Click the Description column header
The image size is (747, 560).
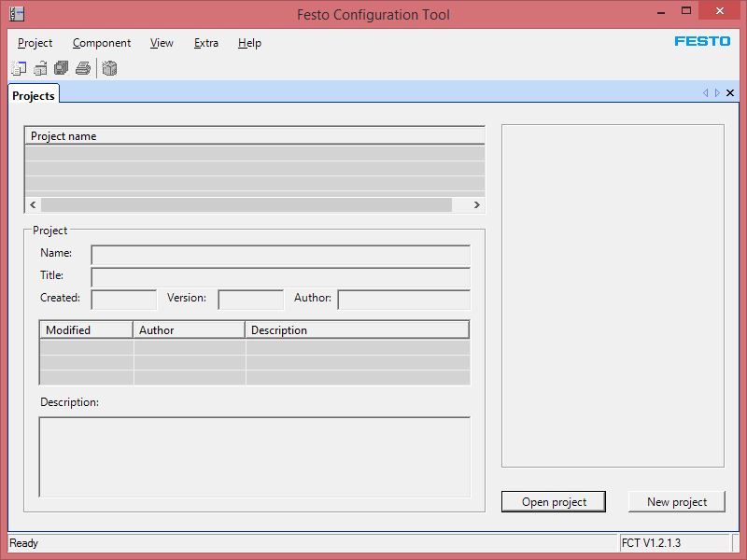tap(358, 330)
